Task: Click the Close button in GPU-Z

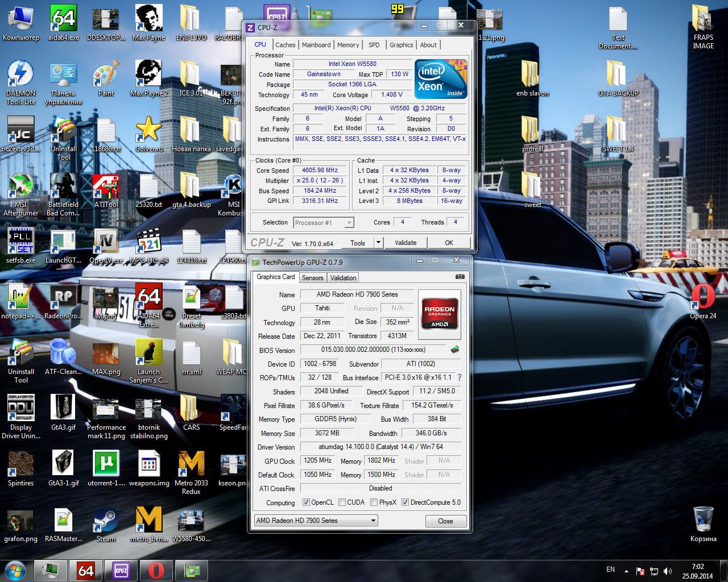Action: click(445, 521)
